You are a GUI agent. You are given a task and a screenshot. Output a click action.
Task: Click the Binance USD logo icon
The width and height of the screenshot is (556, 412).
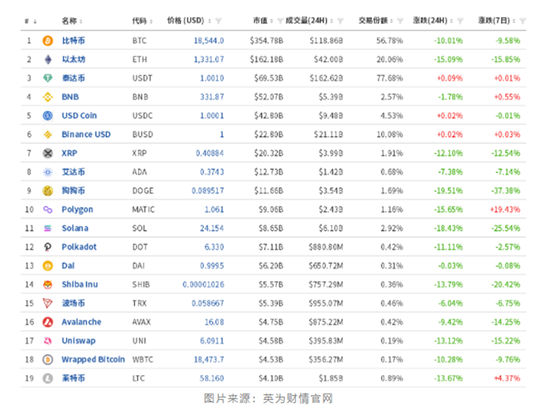click(48, 134)
